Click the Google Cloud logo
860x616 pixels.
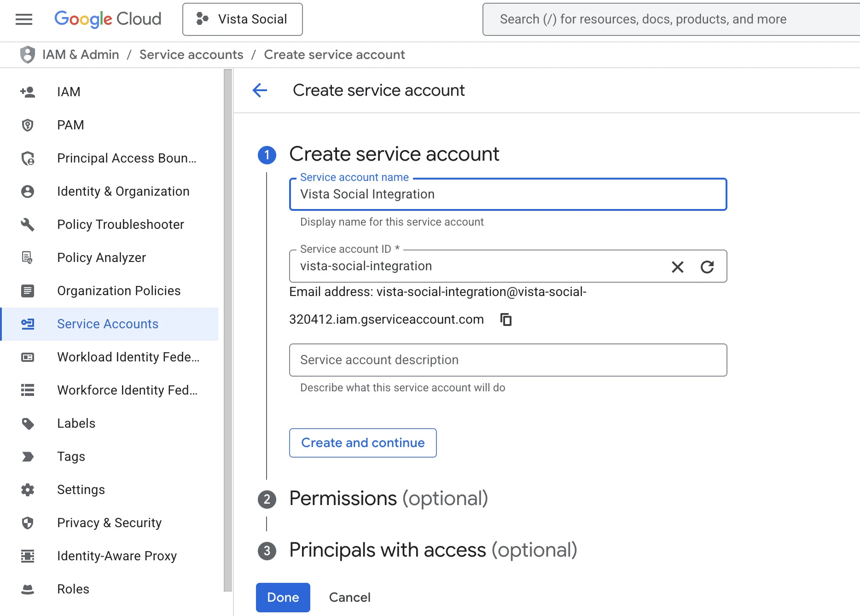[108, 19]
